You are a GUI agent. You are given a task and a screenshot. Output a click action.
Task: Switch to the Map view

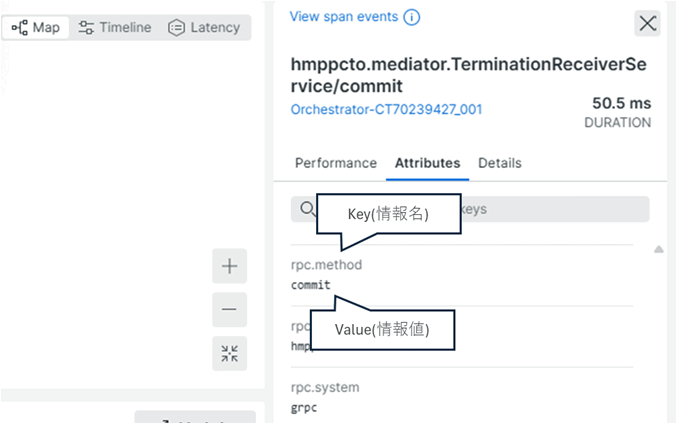tap(36, 27)
